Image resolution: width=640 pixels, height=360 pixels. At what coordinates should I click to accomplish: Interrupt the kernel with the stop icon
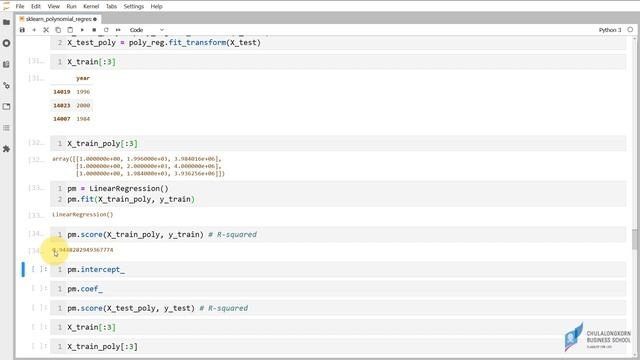94,30
